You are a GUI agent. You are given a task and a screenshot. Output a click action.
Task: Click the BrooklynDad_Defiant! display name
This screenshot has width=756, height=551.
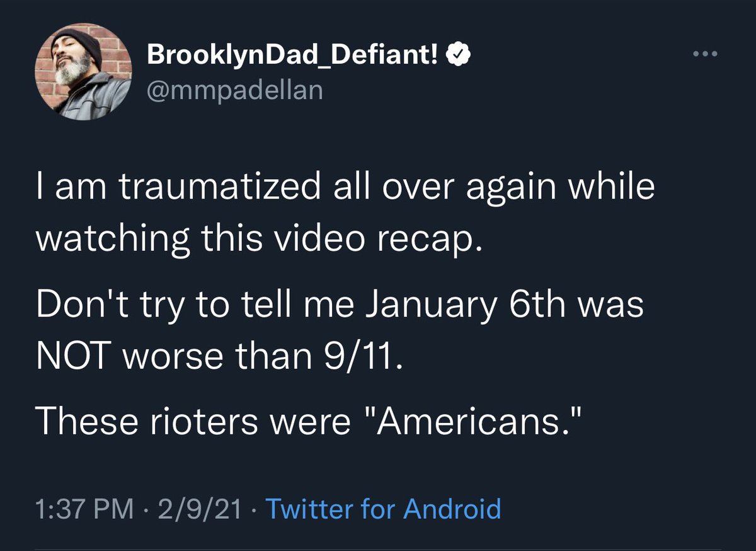(x=294, y=56)
